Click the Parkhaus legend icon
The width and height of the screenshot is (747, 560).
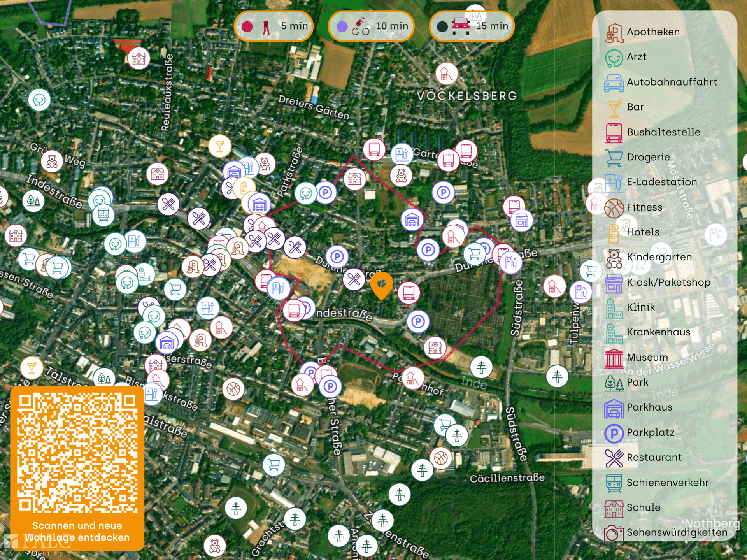point(614,408)
